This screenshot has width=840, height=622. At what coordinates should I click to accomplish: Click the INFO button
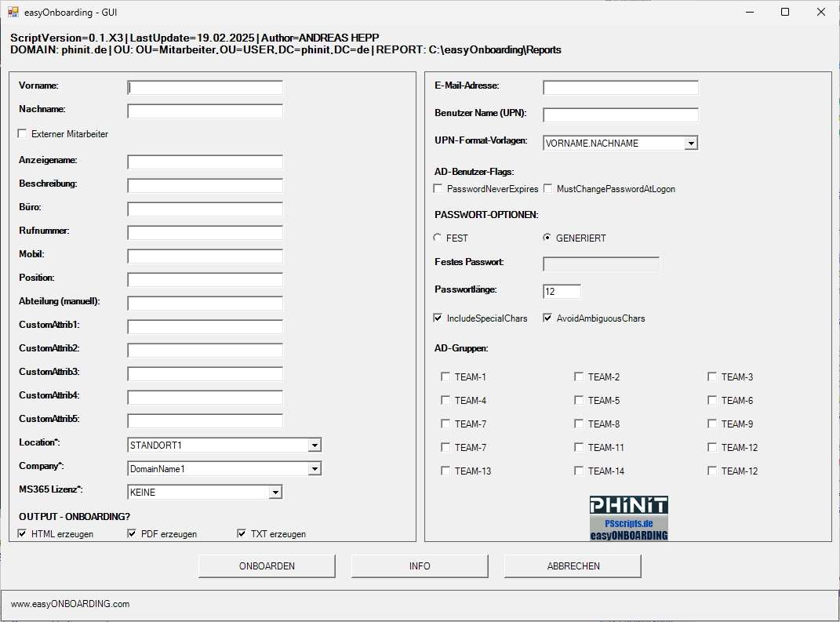tap(420, 566)
